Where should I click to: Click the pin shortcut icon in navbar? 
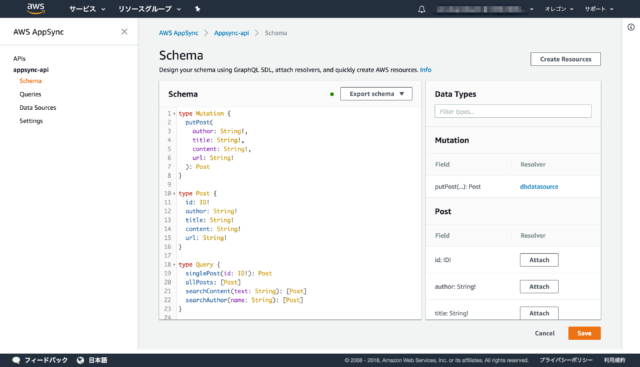click(198, 9)
